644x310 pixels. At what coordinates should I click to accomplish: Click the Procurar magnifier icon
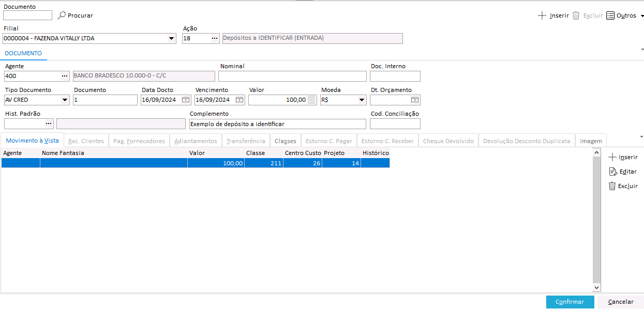(62, 16)
